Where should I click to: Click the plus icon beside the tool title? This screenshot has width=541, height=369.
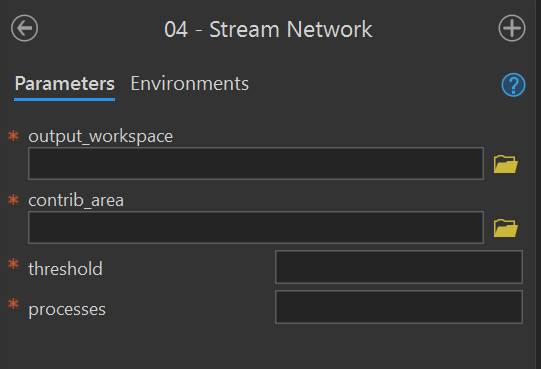click(512, 28)
